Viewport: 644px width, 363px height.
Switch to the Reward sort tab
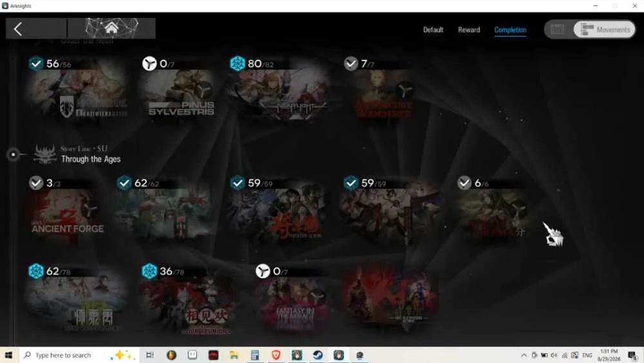[x=469, y=30]
